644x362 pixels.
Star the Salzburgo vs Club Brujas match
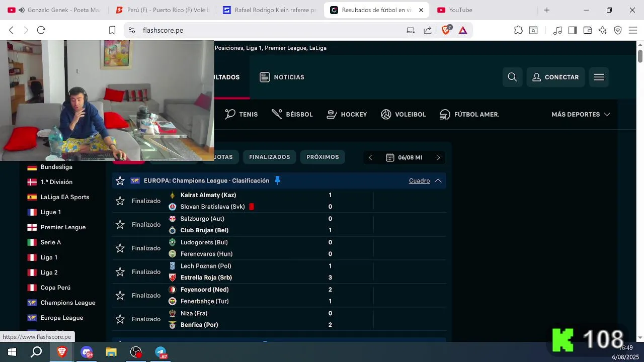coord(120,224)
